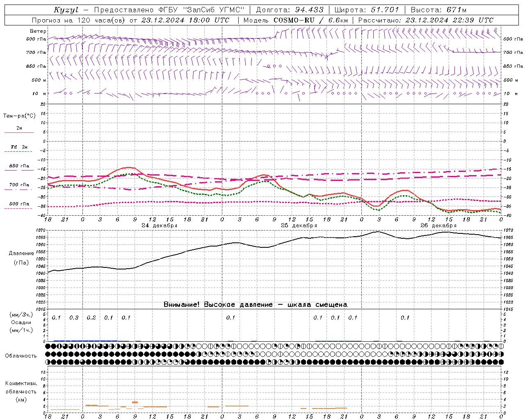Viewport: 525px width, 420px height.
Task: Click the 500 гПа entry in temperature legend
Action: coord(19,205)
